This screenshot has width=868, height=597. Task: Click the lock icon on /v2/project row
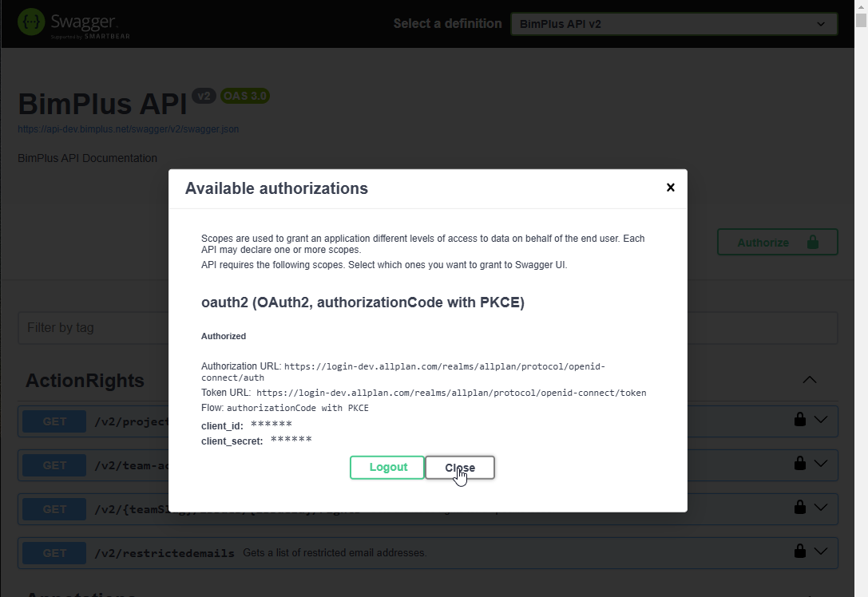point(799,419)
